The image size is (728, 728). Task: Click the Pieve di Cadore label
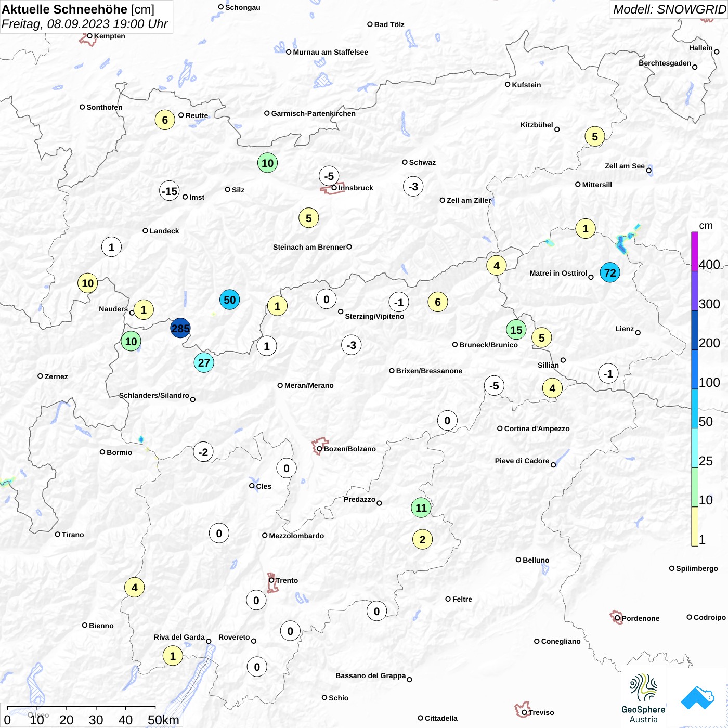(522, 461)
